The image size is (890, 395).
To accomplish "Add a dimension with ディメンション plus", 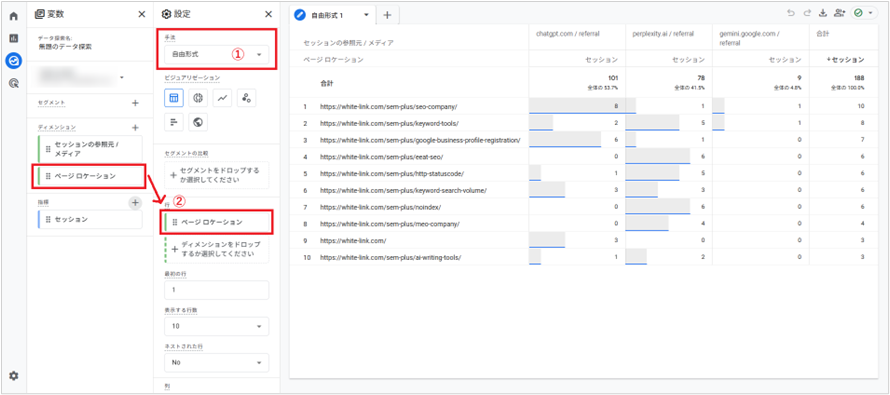I will 135,128.
